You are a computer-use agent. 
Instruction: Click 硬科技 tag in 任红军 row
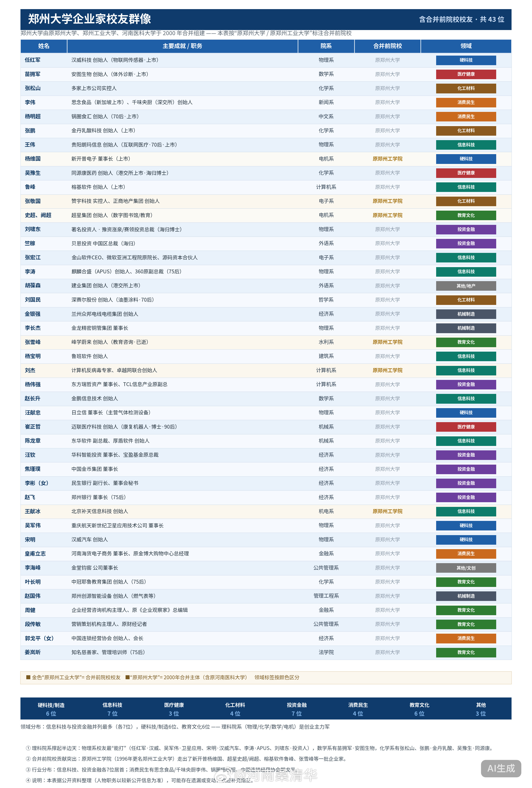pyautogui.click(x=466, y=60)
